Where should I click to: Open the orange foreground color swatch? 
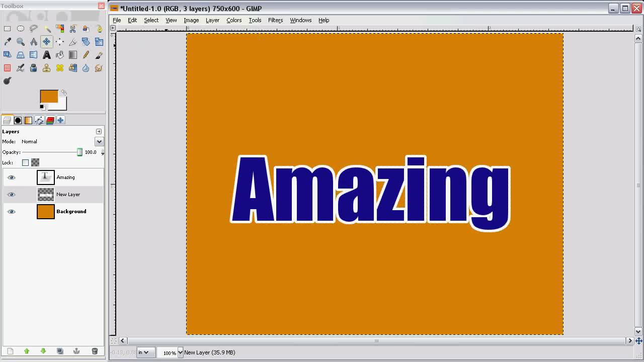49,97
